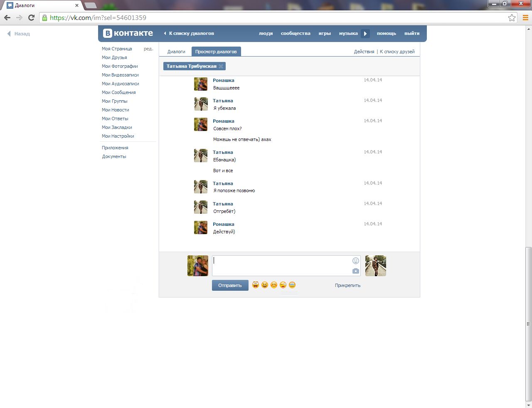Focus the message text box

tap(286, 266)
